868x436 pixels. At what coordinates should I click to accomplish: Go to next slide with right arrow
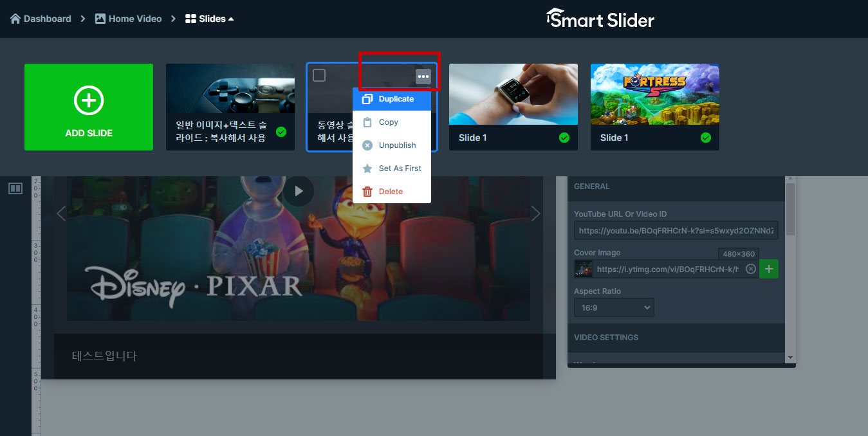pyautogui.click(x=536, y=213)
